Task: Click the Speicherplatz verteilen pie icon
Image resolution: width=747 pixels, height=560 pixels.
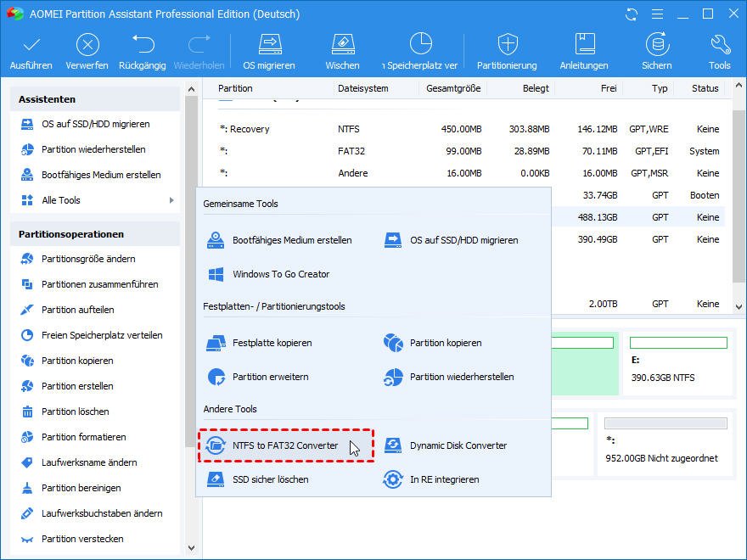Action: point(421,44)
